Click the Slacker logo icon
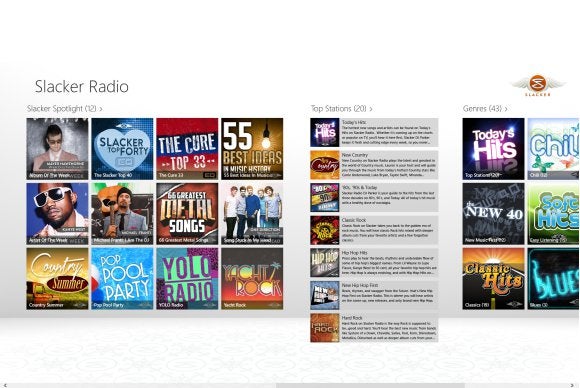The height and width of the screenshot is (388, 580). 537,85
